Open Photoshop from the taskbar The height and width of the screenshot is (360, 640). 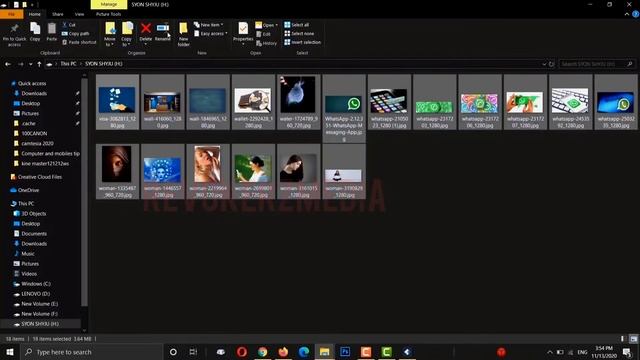(x=345, y=352)
